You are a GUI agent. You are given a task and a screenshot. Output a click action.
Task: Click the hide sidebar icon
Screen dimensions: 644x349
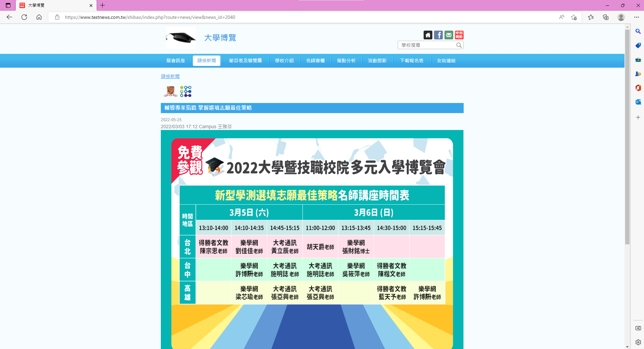[x=638, y=328]
